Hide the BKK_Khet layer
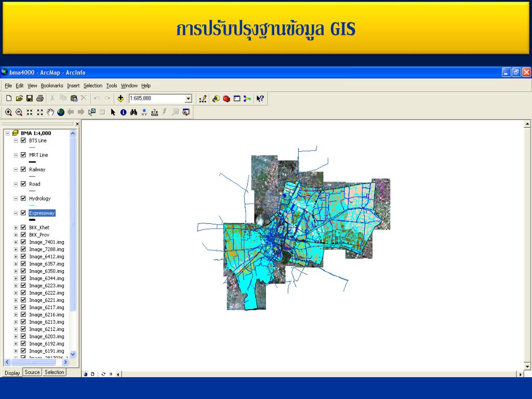Viewport: 532px width, 399px height. pos(23,228)
